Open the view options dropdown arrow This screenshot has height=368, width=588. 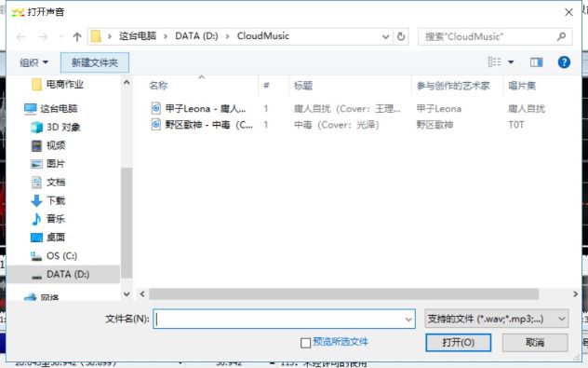pos(511,62)
